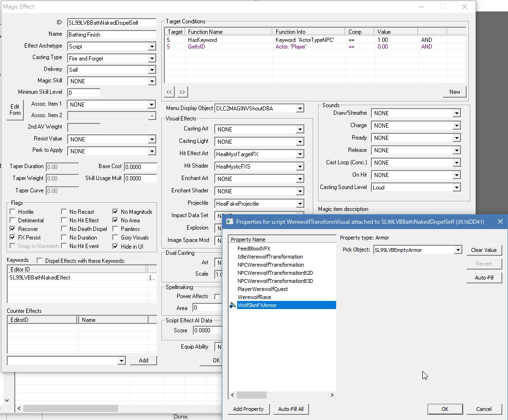Click the properties dialog title bar icon
Image resolution: width=508 pixels, height=420 pixels.
[229, 221]
